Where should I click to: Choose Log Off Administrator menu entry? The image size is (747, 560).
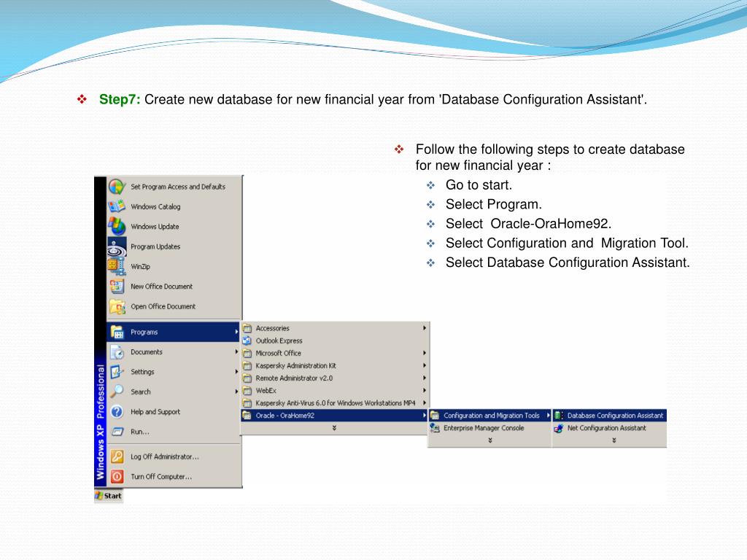[174, 456]
